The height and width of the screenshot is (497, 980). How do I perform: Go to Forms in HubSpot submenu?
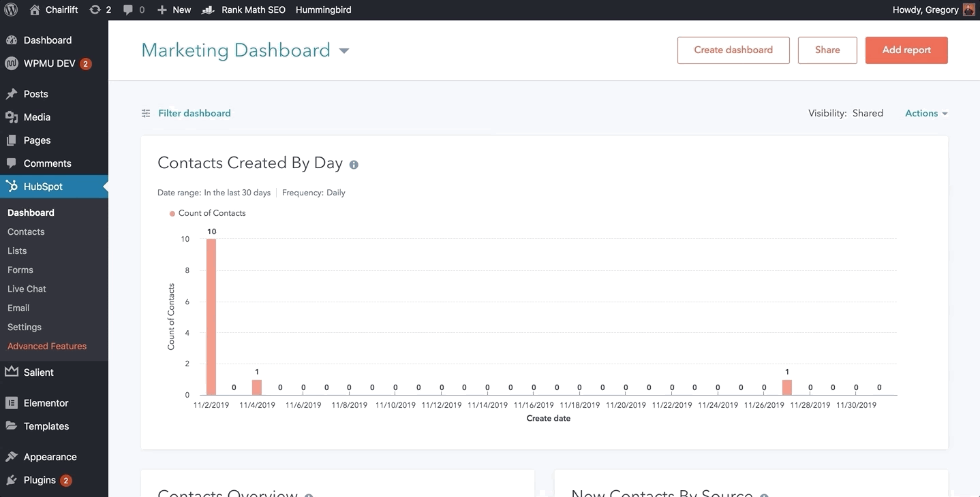20,270
